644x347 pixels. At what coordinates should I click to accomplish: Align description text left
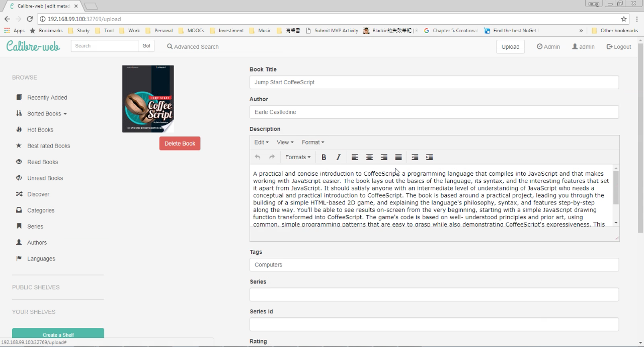pyautogui.click(x=355, y=157)
